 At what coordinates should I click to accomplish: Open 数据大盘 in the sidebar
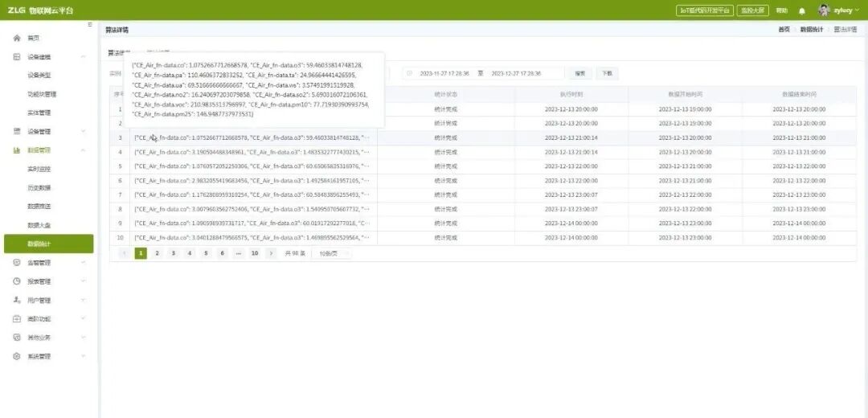(39, 225)
